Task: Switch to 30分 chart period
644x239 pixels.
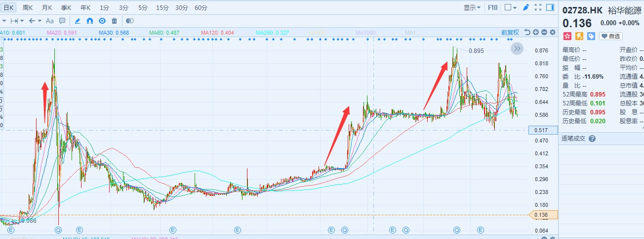Action: 181,7
